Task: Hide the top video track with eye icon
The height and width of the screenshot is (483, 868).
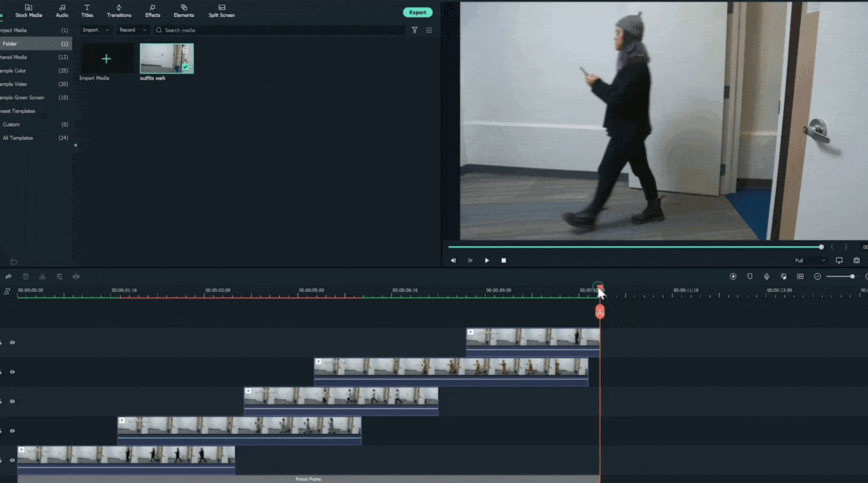Action: click(12, 343)
